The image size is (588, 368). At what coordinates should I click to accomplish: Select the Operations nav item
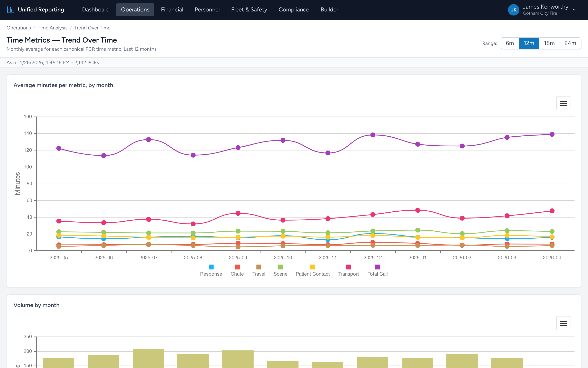coord(135,10)
